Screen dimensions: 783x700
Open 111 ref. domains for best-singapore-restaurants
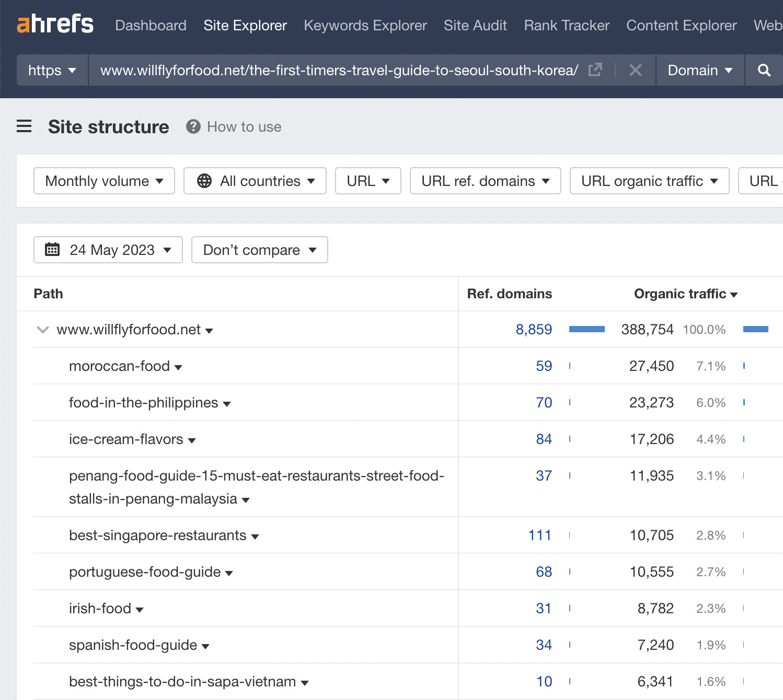[539, 535]
